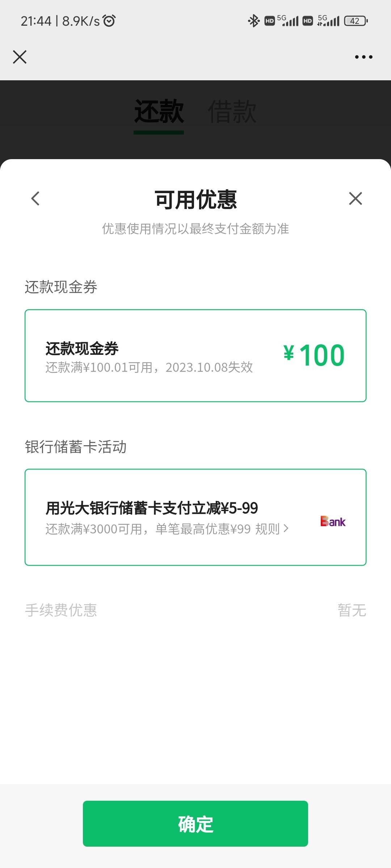
Task: Select the 光大银行储蓄卡 discount card
Action: tap(195, 517)
